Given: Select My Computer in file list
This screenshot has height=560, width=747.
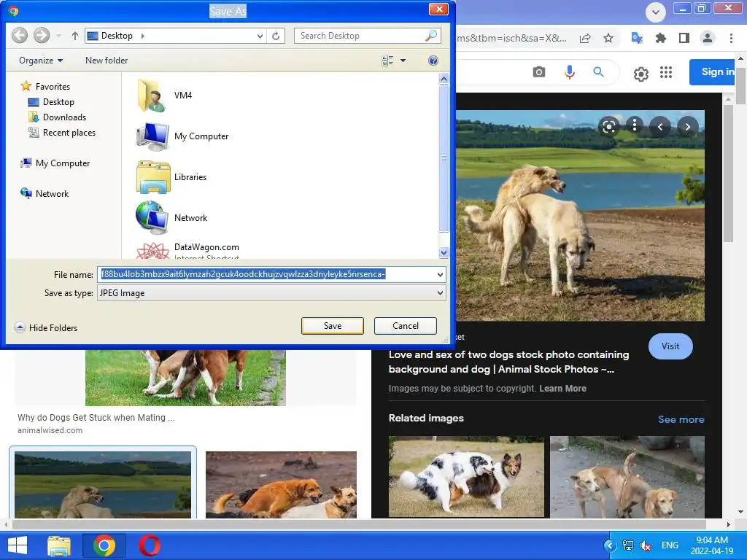Looking at the screenshot, I should pyautogui.click(x=183, y=136).
